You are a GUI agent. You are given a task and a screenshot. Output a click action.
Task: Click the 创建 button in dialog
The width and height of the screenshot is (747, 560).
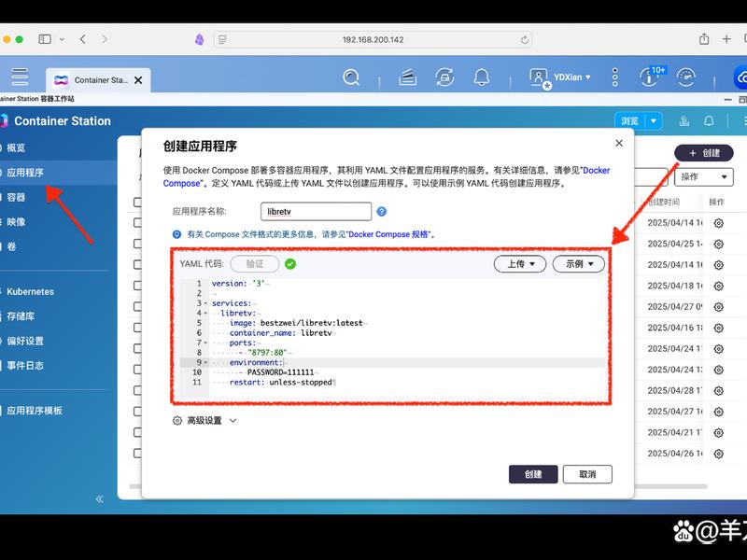(533, 474)
